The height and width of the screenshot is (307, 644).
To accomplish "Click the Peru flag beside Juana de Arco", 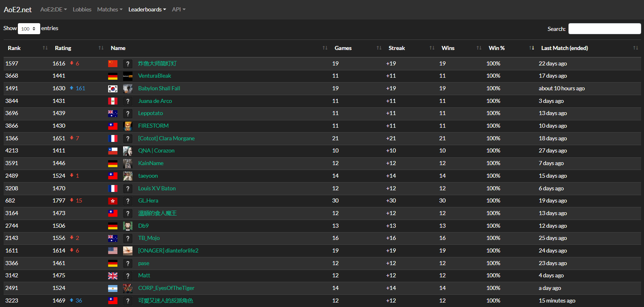I will pyautogui.click(x=113, y=101).
